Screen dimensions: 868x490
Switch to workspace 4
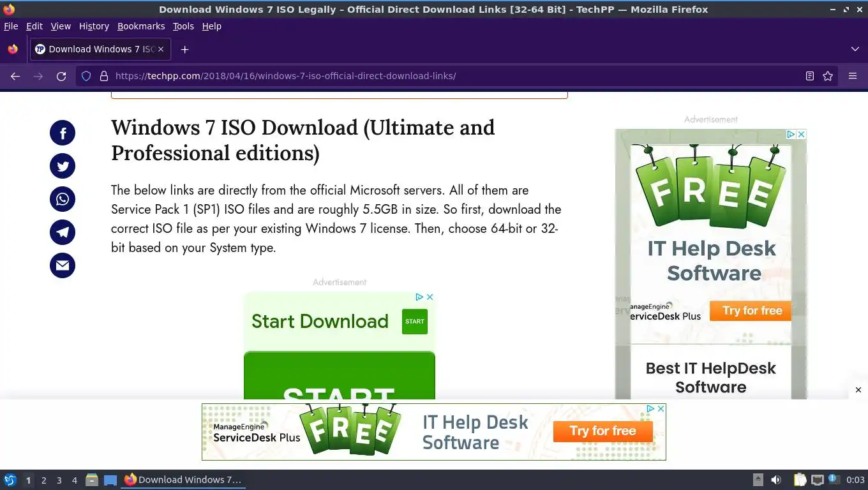coord(74,480)
